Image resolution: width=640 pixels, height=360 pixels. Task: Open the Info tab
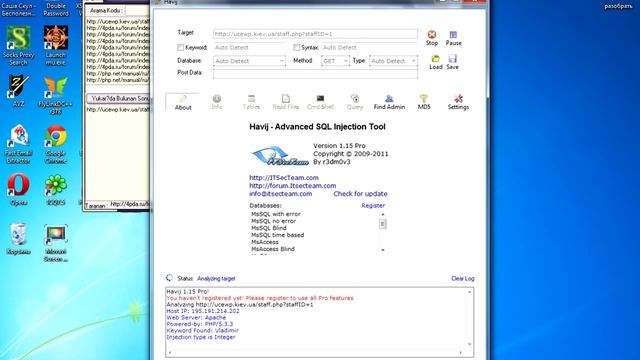(217, 102)
